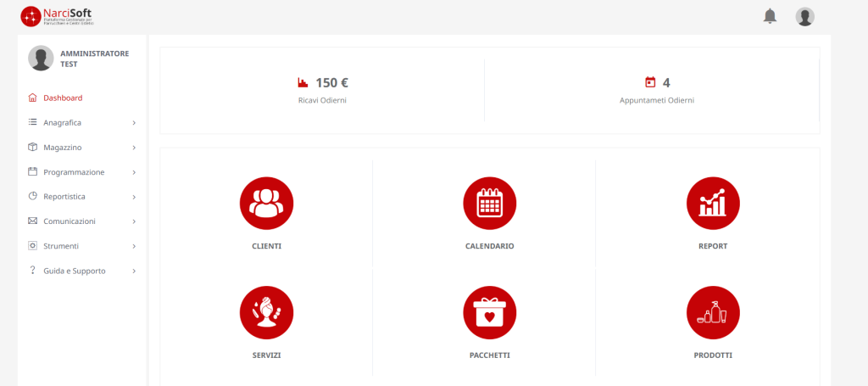
Task: Click the PACCHETTI label
Action: coord(490,355)
